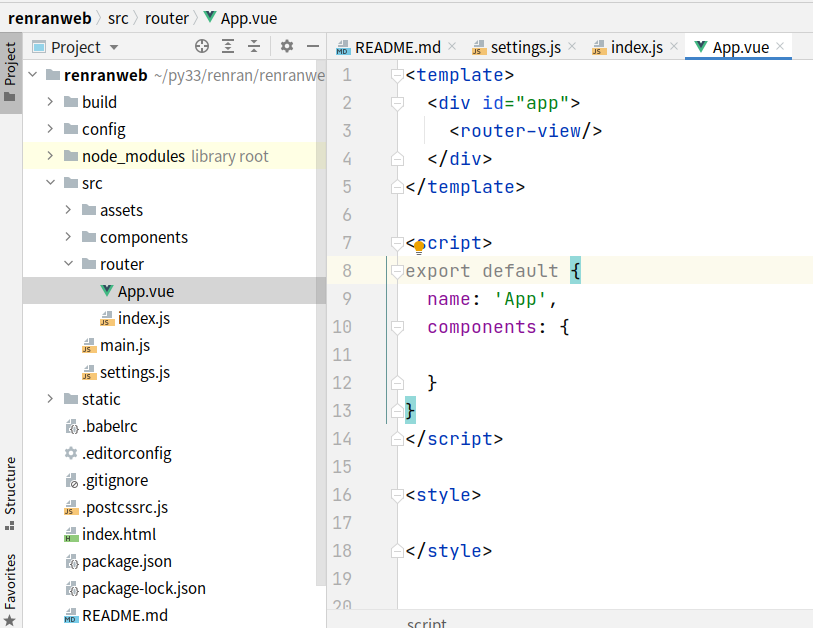Expand the node_modules folder

point(50,156)
